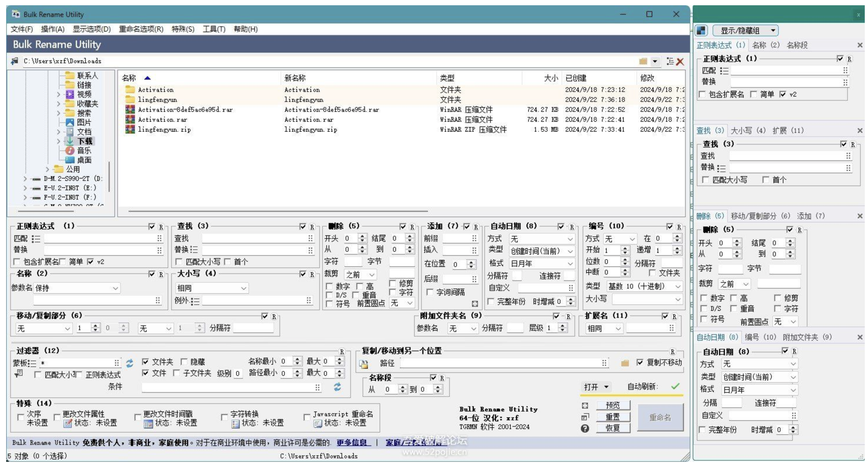The width and height of the screenshot is (868, 463).
Task: Expand 视频 folder in the tree
Action: point(59,94)
